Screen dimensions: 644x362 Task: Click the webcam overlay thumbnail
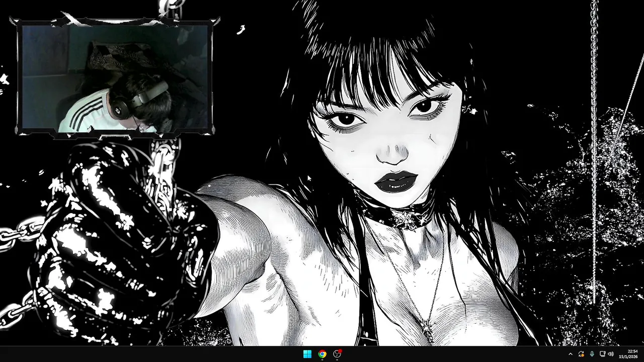point(115,77)
